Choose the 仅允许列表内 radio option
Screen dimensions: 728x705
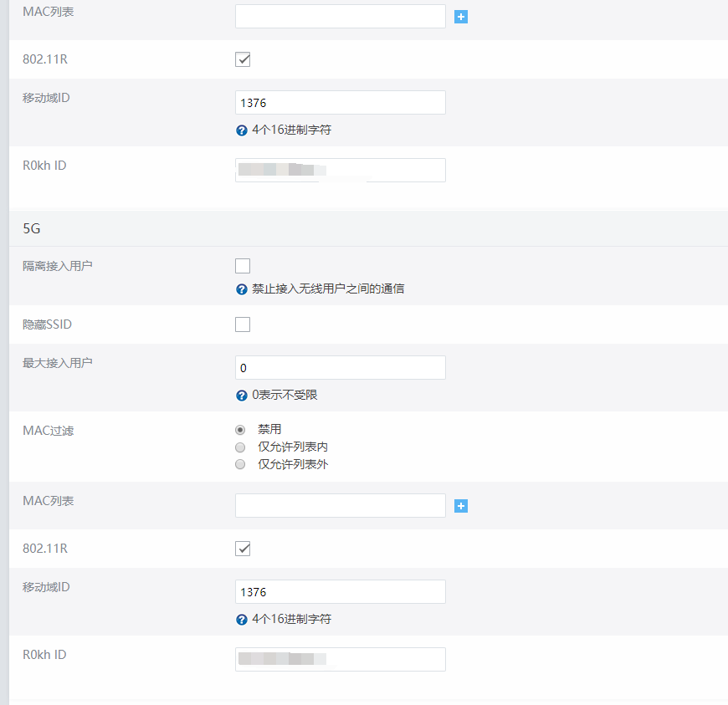coord(241,447)
